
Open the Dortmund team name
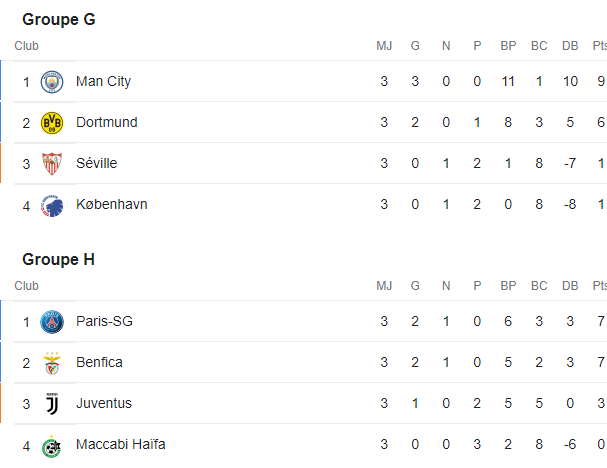[106, 122]
